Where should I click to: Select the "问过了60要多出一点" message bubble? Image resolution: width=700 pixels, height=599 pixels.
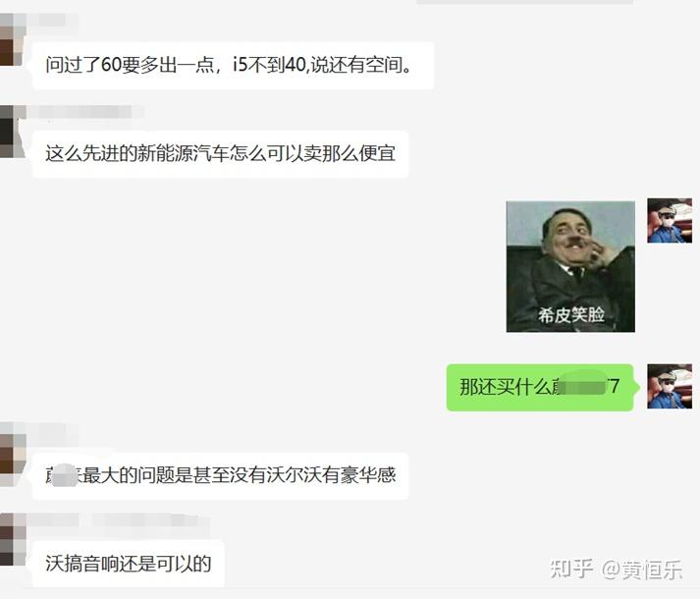(233, 66)
